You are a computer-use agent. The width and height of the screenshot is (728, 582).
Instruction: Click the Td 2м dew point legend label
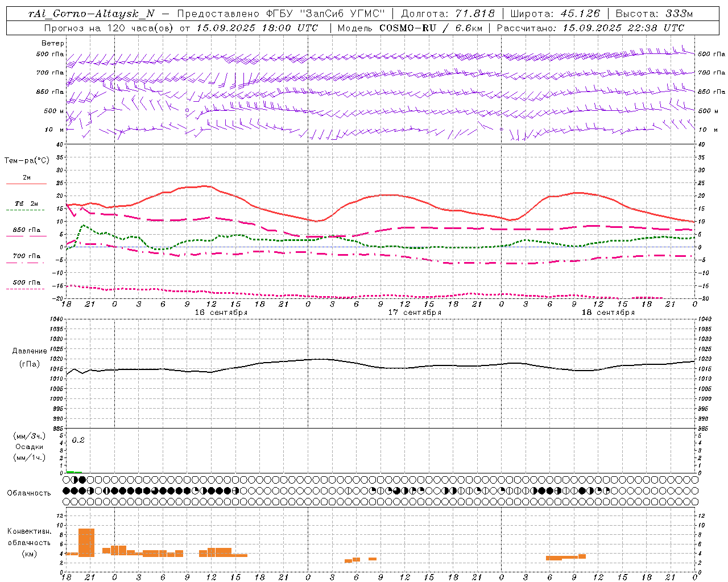tap(26, 203)
